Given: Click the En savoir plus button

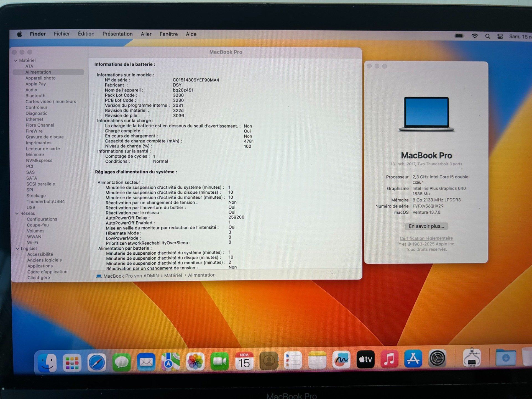Looking at the screenshot, I should (x=426, y=226).
